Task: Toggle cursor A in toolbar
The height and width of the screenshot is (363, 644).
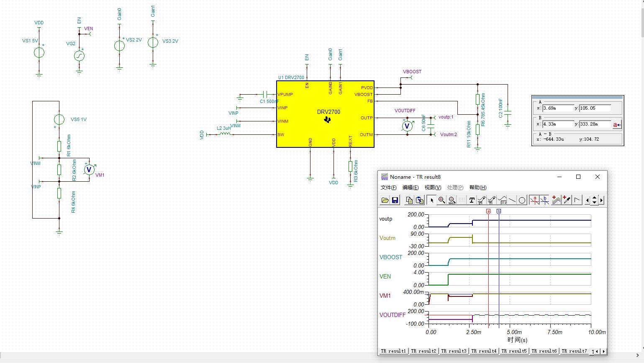Action: coord(534,200)
